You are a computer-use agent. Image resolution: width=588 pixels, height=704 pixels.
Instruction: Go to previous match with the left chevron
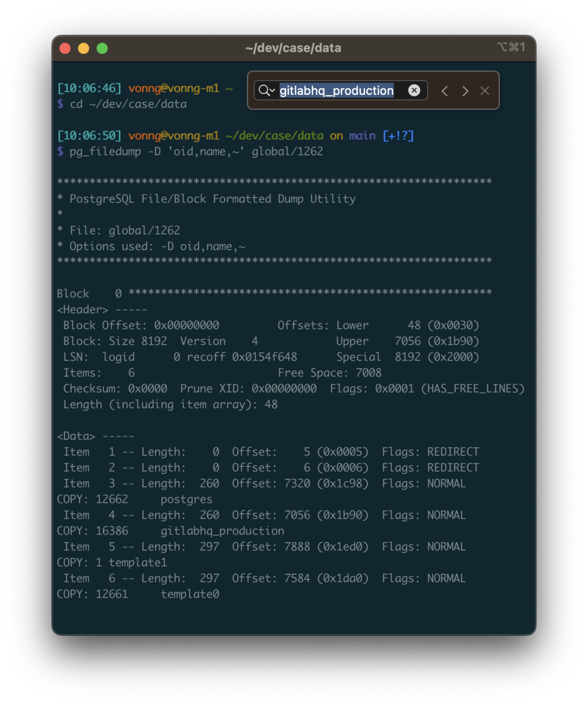click(x=444, y=91)
